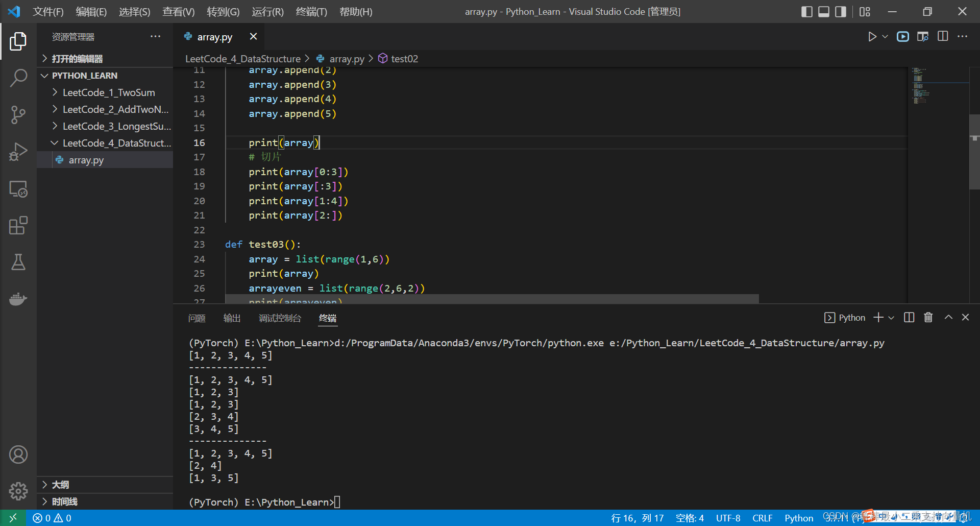Open editor More Actions menu
The image size is (980, 526).
click(x=962, y=37)
